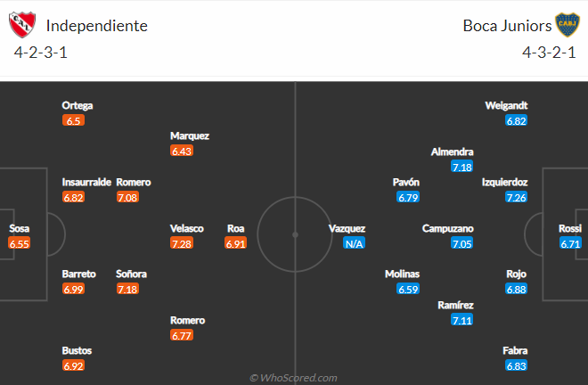Screen dimensions: 588x385
Task: Click Soñora's 7.18 rating badge
Action: pyautogui.click(x=128, y=289)
